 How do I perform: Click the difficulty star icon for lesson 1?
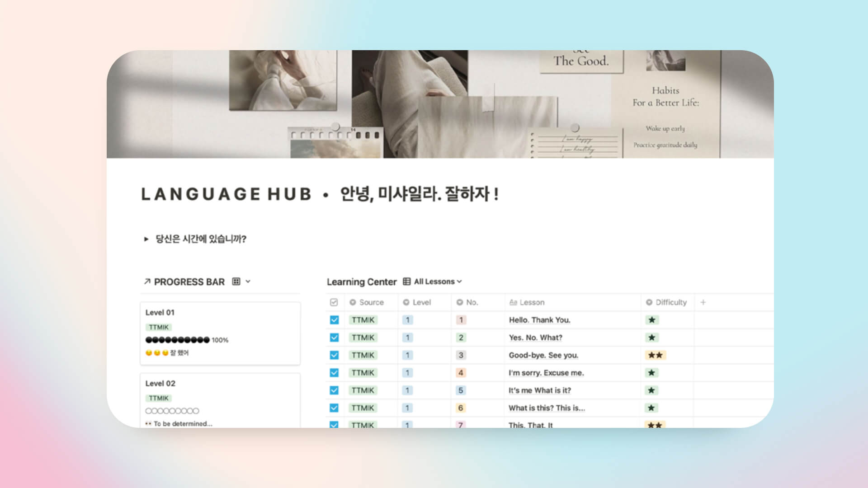pos(651,320)
